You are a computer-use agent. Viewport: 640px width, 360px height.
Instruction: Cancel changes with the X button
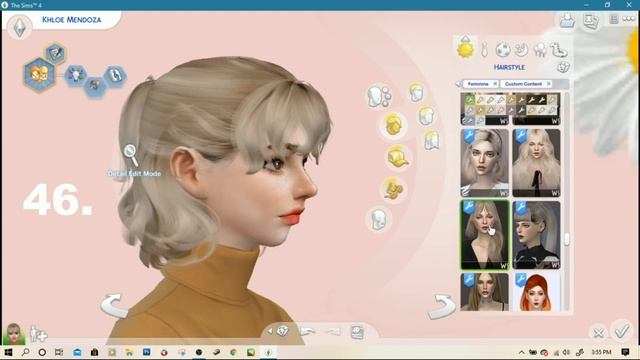[598, 333]
